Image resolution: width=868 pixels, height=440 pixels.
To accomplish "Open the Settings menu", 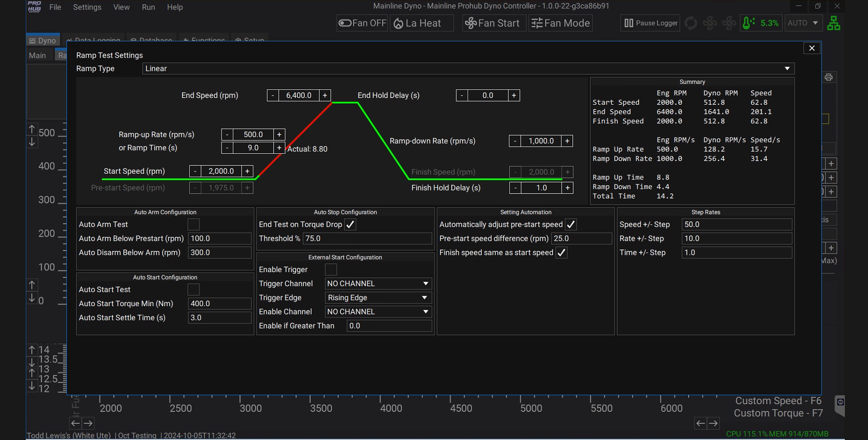I will (x=87, y=7).
